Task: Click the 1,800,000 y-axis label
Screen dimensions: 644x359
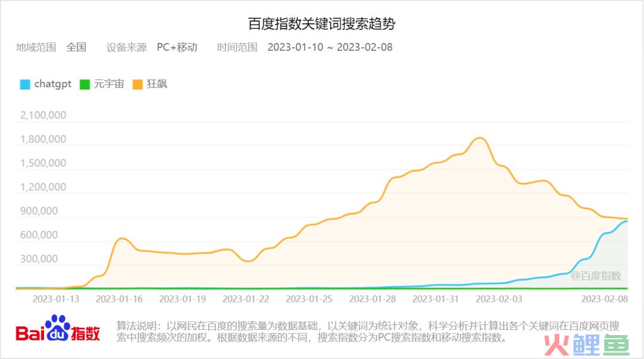Action: tap(43, 139)
